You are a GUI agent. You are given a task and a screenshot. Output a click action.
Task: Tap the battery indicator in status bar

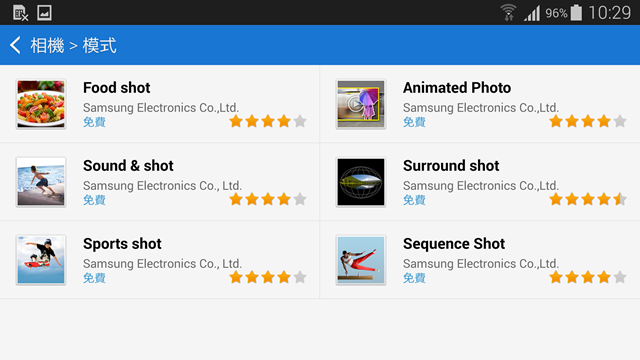coord(576,13)
